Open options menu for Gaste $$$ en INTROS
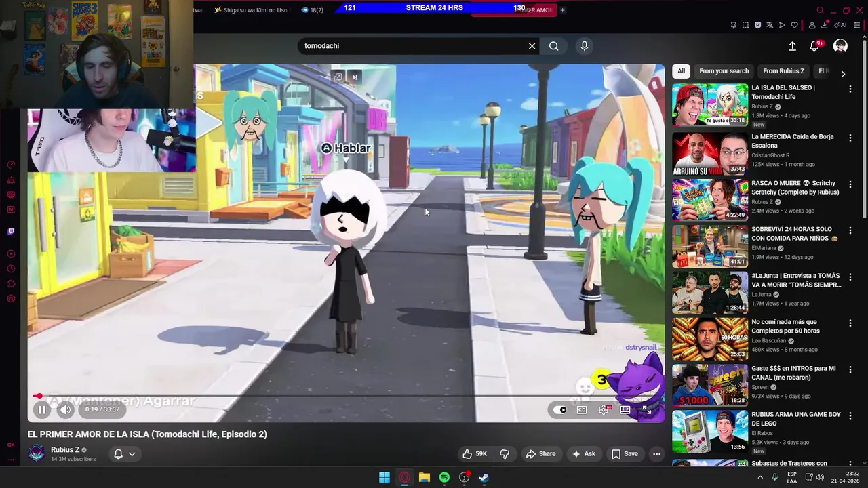The height and width of the screenshot is (488, 868). tap(850, 370)
